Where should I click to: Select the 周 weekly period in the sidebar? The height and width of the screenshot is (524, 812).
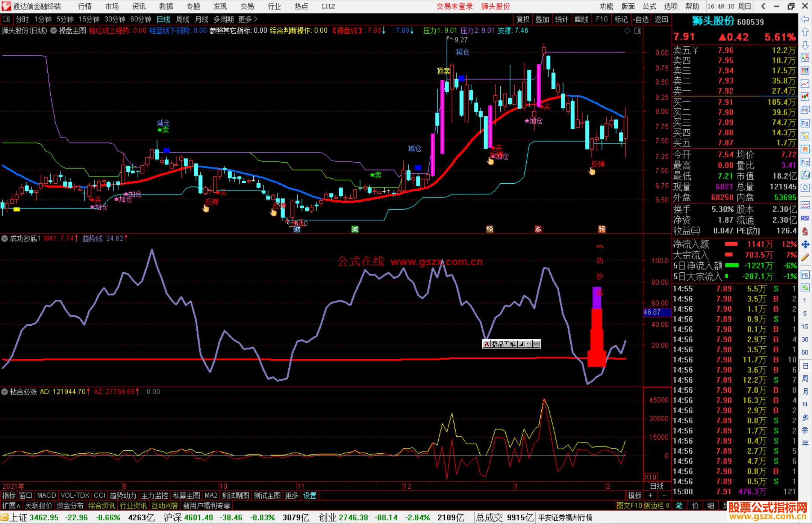(805, 379)
